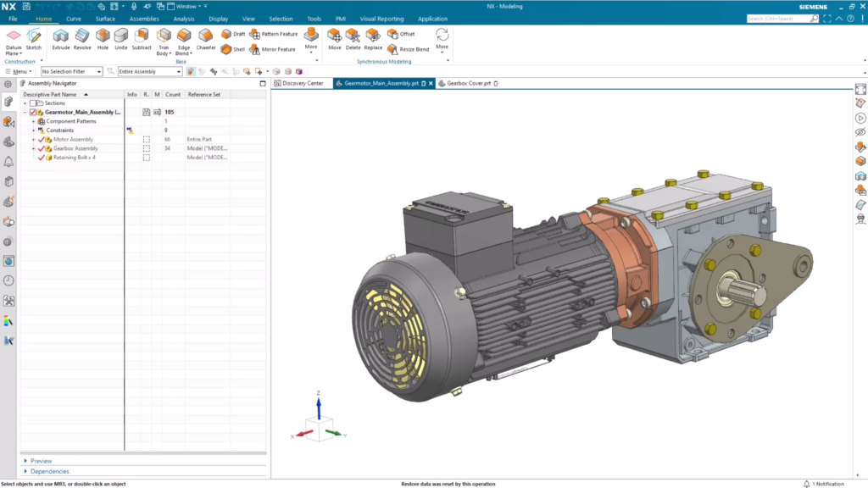
Task: Click the Hole feature icon
Action: (103, 39)
